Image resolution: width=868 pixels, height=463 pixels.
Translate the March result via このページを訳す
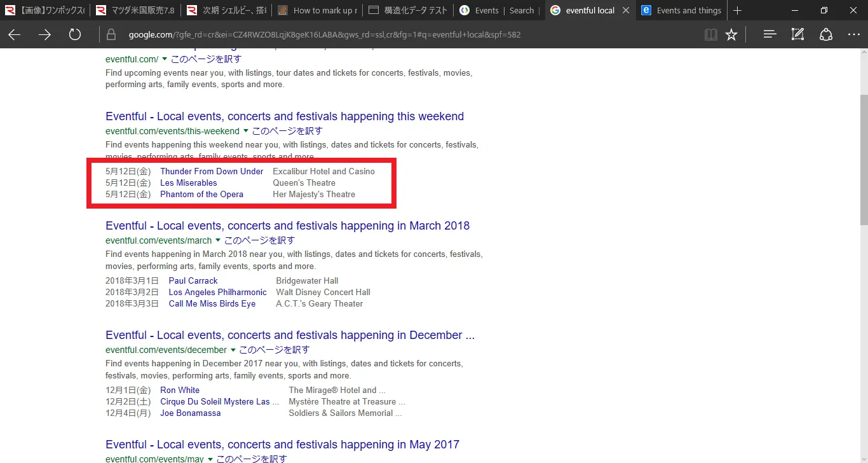click(259, 240)
